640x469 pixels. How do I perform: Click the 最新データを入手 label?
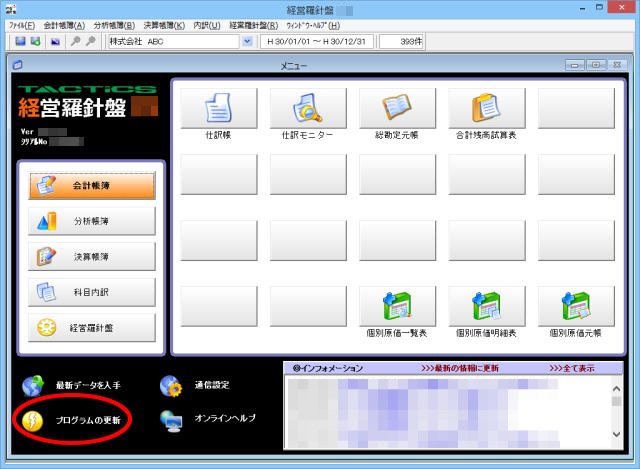pos(88,385)
